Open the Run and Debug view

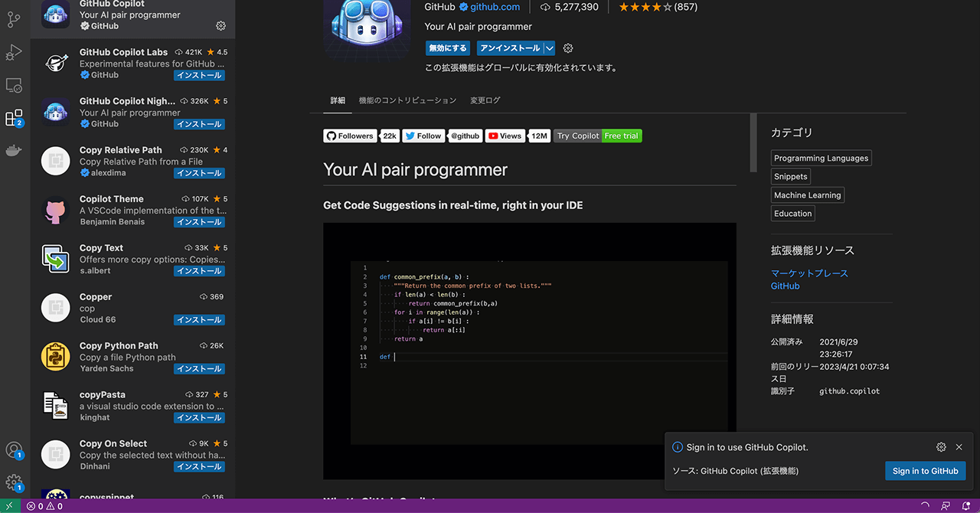(15, 52)
